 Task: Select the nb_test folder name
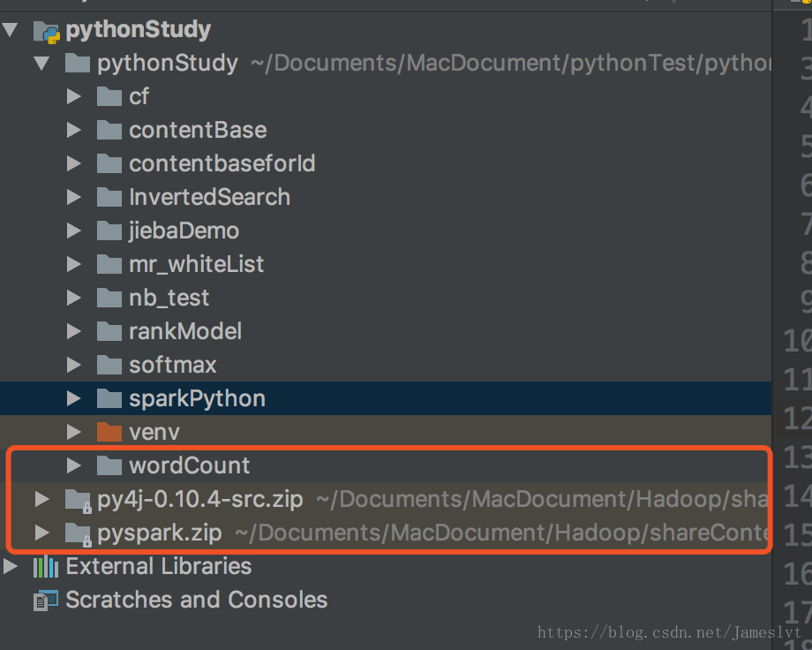[169, 298]
